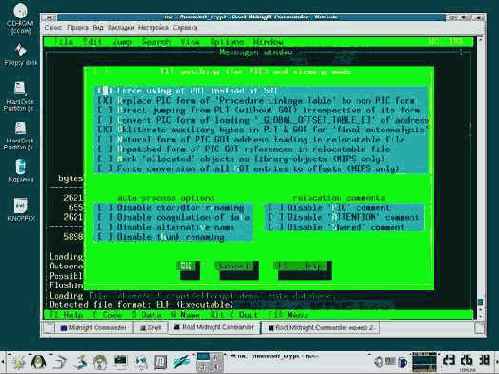Tick 'Disable thunk renaming' option
The image size is (499, 374).
coord(105,237)
